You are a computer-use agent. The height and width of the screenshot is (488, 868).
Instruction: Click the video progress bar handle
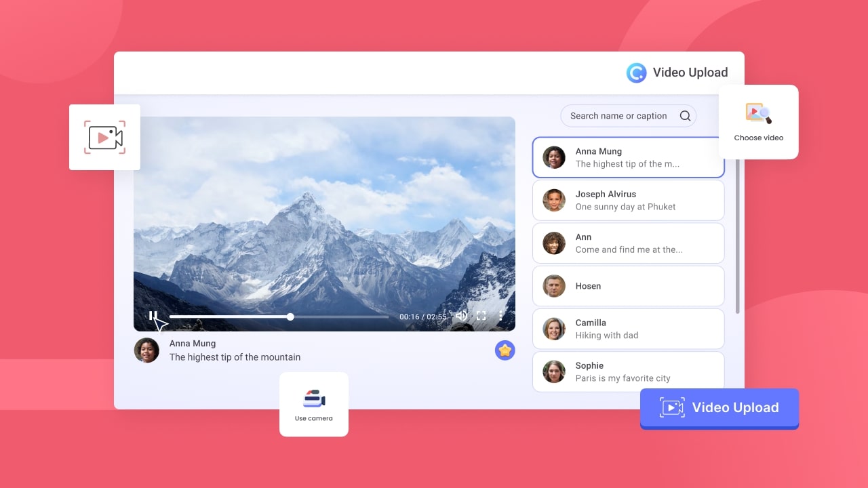click(x=290, y=317)
